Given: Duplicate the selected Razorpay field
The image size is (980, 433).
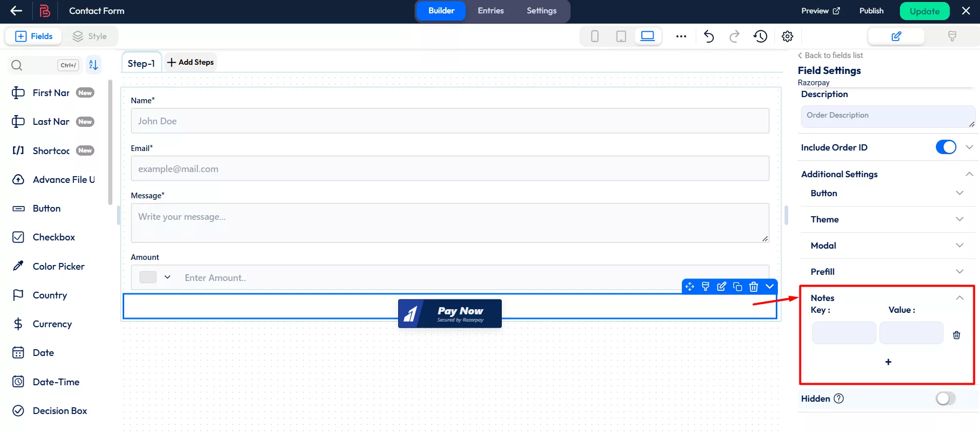Looking at the screenshot, I should point(737,287).
